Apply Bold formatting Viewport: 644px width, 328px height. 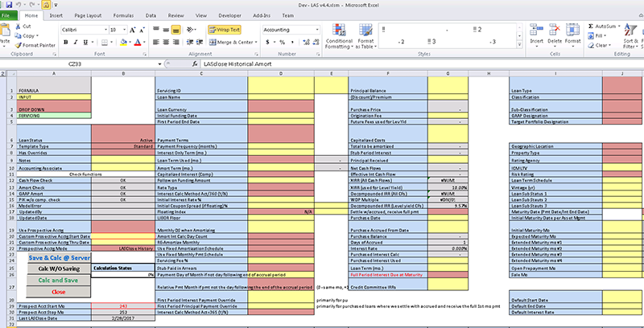pyautogui.click(x=66, y=43)
